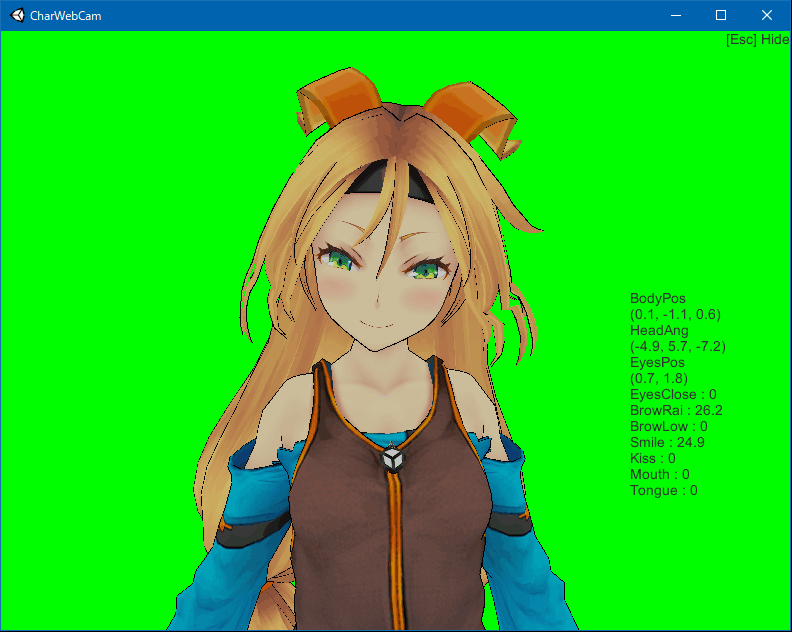Maximize the CharWebCam window

[x=721, y=16]
